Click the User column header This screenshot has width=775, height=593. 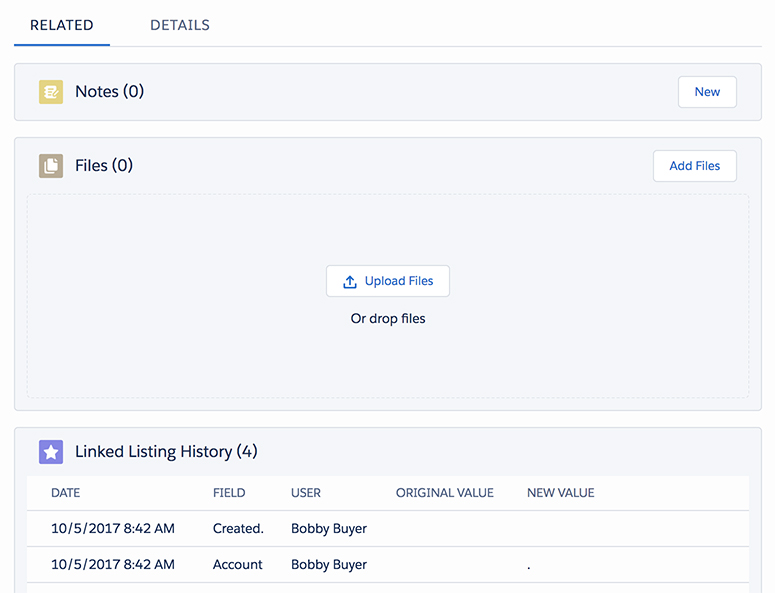(305, 493)
